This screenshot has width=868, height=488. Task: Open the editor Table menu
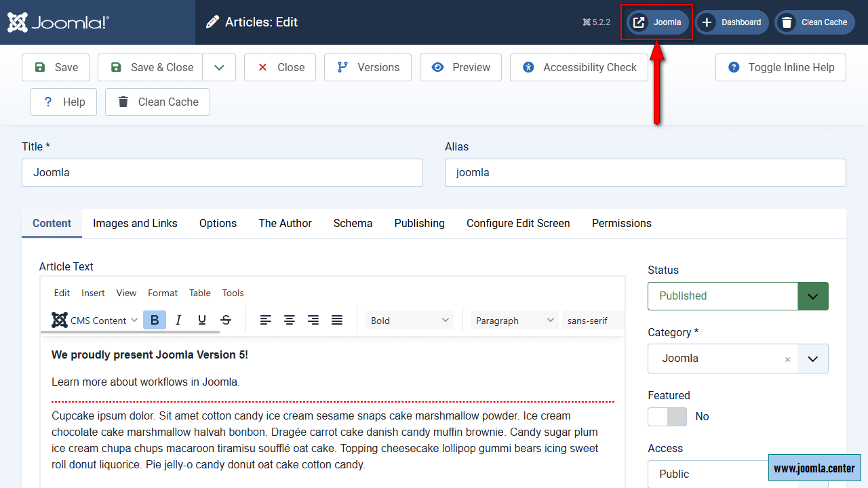tap(199, 293)
